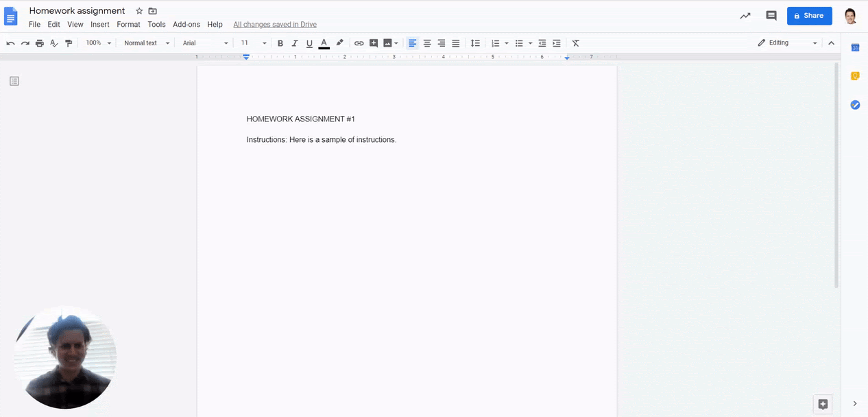Open text color picker
The height and width of the screenshot is (417, 868).
(324, 43)
